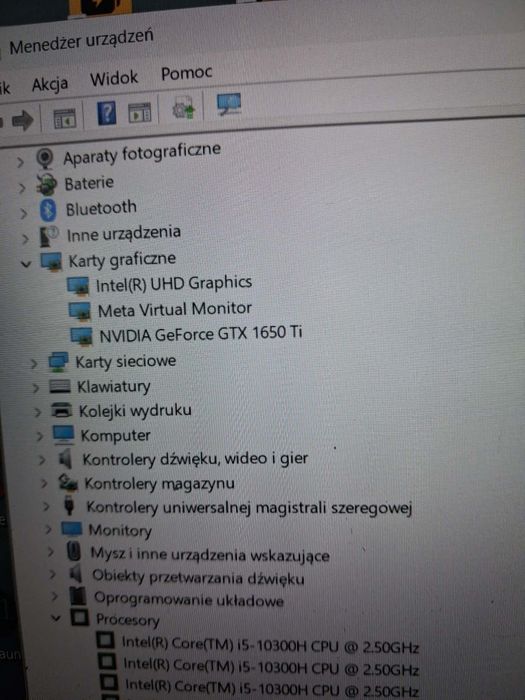
Task: Expand the Aparaty fotograficzne category
Action: pyautogui.click(x=20, y=162)
